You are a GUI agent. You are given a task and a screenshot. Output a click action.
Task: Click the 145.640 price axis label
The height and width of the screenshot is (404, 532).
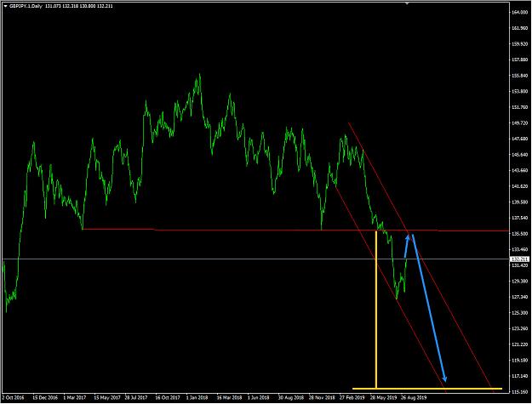(519, 155)
